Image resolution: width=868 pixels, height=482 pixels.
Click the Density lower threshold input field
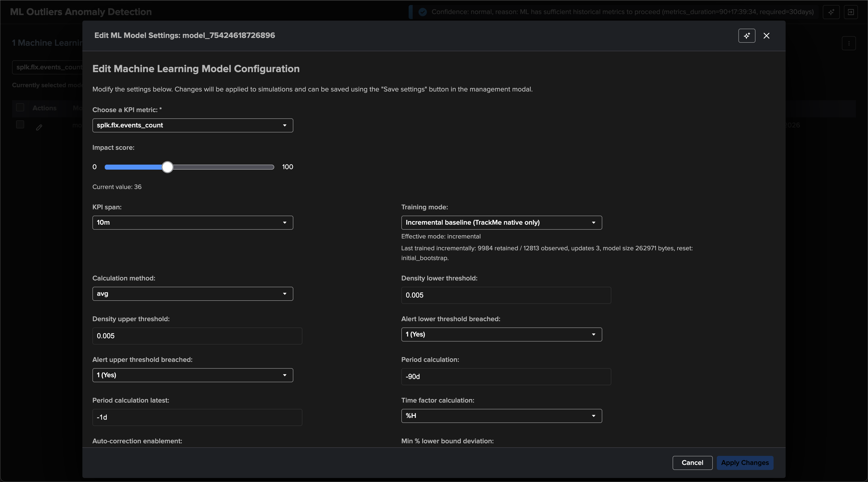(506, 295)
